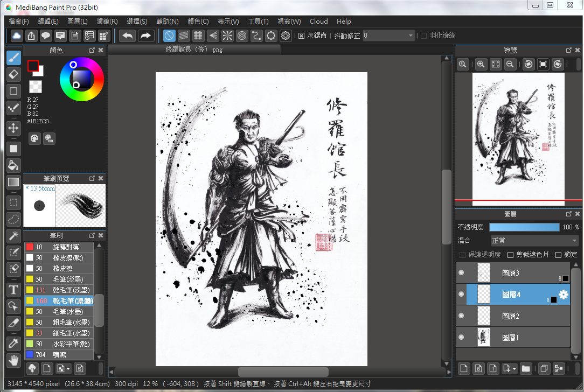Create a new layer folder
This screenshot has width=584, height=392.
coord(525,368)
